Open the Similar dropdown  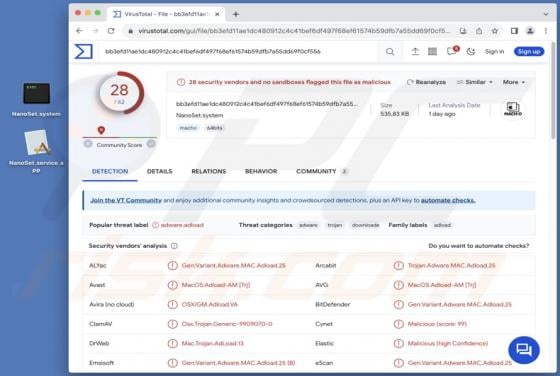(x=475, y=82)
